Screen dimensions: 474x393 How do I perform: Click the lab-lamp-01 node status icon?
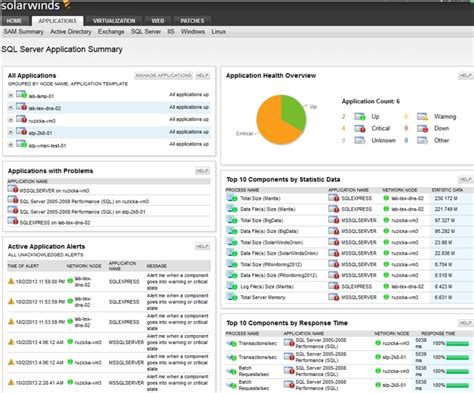pyautogui.click(x=21, y=94)
